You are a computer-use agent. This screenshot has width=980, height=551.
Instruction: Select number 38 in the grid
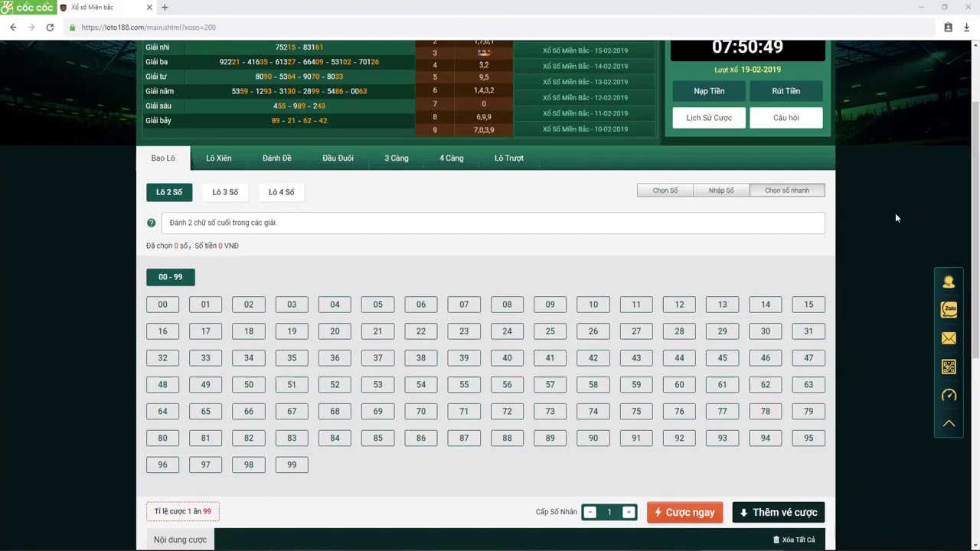421,358
